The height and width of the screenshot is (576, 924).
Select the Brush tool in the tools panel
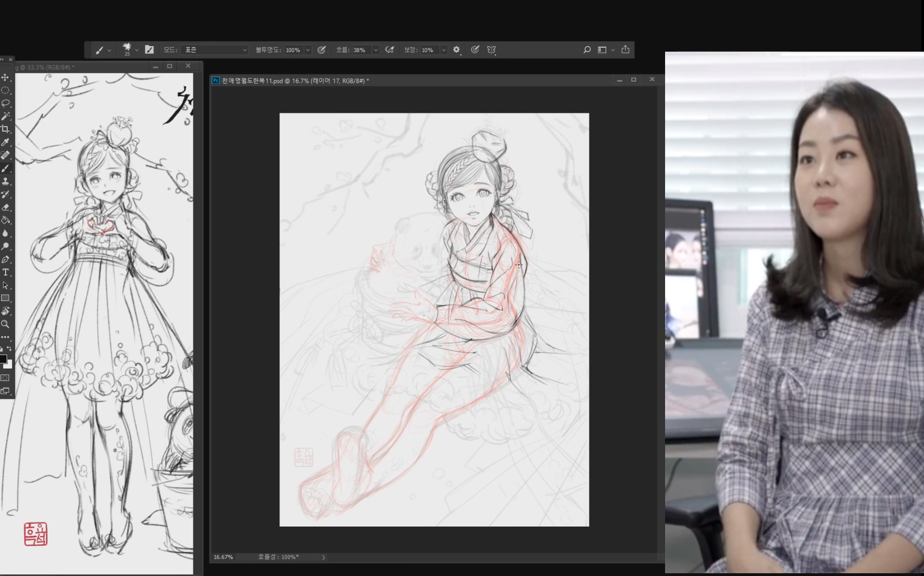coord(6,168)
